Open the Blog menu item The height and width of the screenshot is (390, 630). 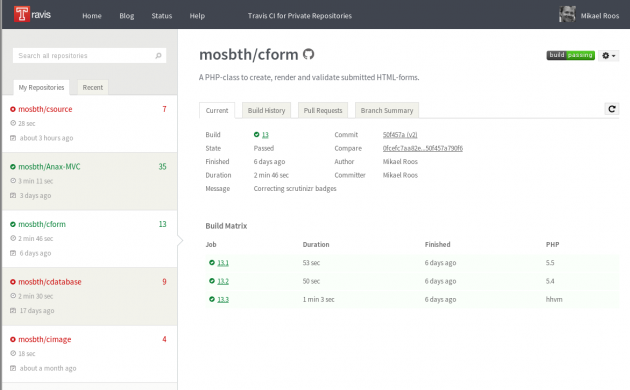point(127,16)
